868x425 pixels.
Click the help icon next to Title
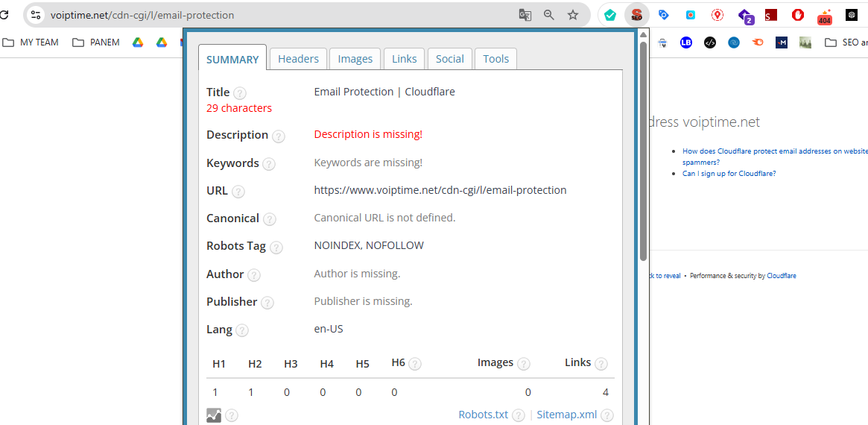[x=240, y=93]
